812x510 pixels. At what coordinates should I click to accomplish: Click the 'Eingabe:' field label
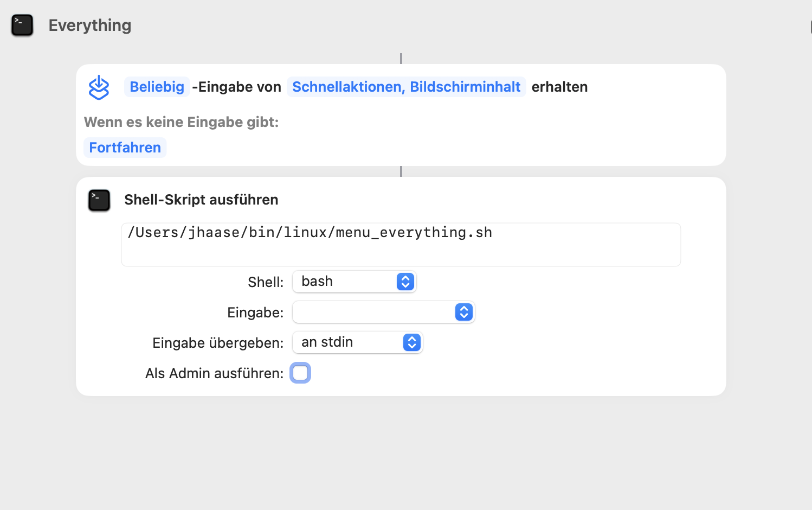[255, 313]
